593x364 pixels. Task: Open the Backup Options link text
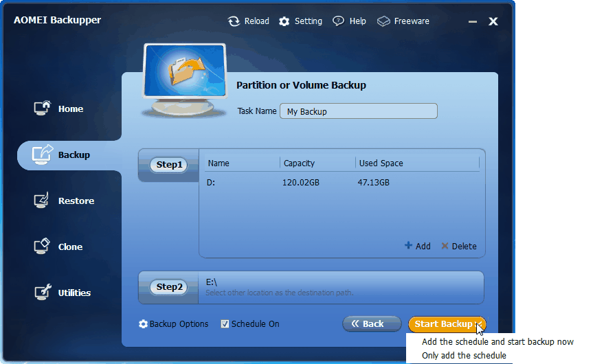click(x=179, y=324)
